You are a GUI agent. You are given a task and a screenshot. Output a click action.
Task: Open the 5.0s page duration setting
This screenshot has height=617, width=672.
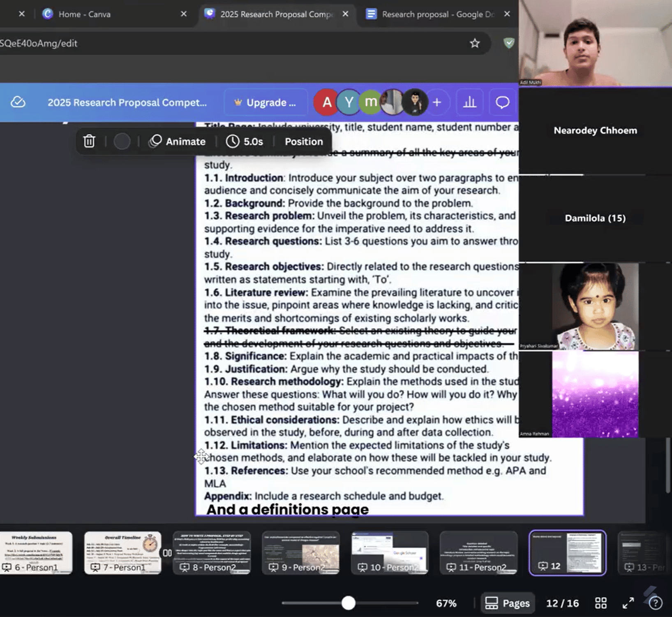pyautogui.click(x=245, y=141)
